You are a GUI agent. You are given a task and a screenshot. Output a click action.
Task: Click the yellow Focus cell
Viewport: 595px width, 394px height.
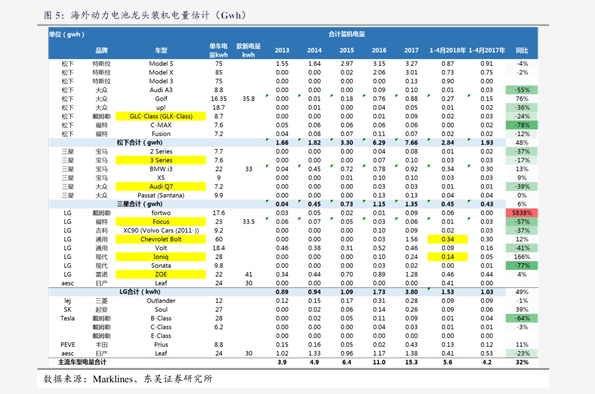[161, 221]
